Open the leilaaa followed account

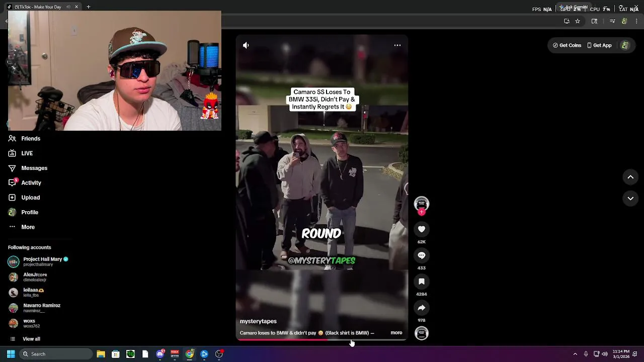(26, 292)
